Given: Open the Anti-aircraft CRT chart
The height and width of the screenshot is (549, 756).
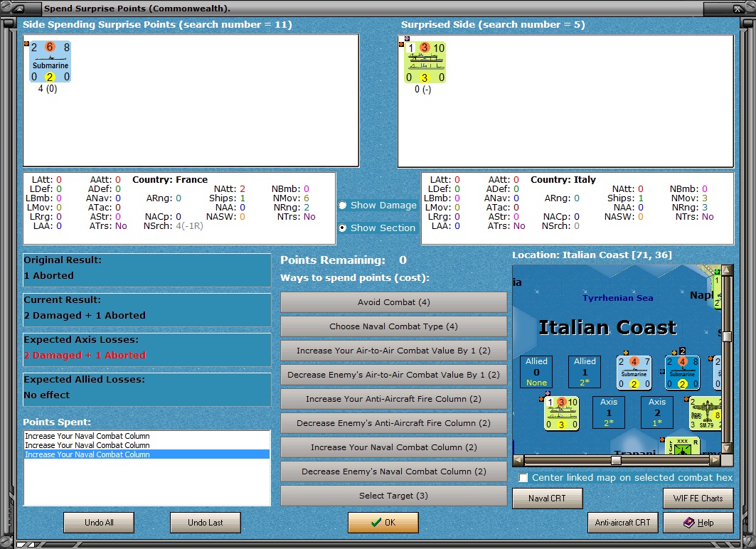Looking at the screenshot, I should 622,523.
